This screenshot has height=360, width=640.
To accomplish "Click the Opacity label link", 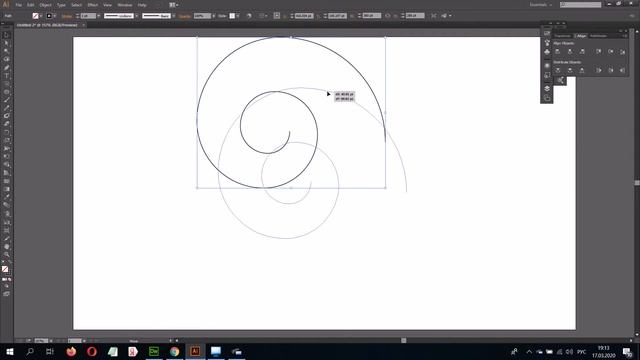I will (184, 16).
